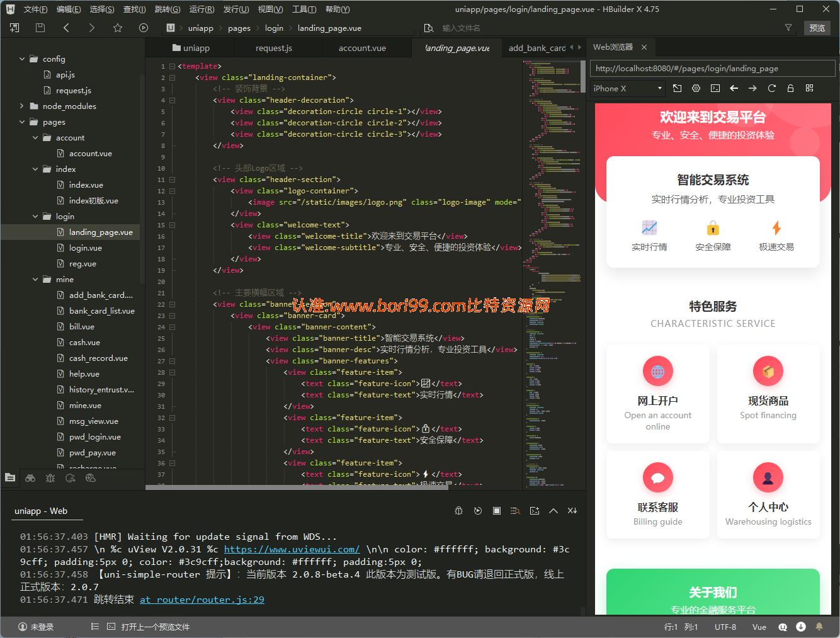The height and width of the screenshot is (638, 840).
Task: Switch to the request.js editor tab
Action: 274,48
